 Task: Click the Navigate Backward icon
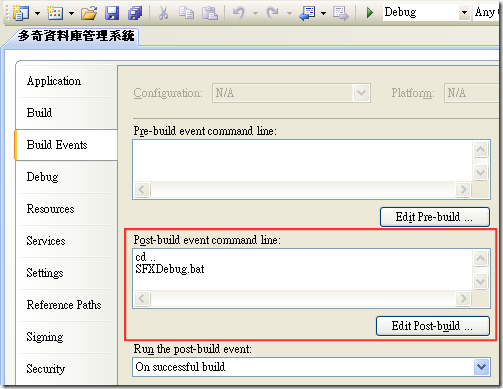pyautogui.click(x=307, y=13)
